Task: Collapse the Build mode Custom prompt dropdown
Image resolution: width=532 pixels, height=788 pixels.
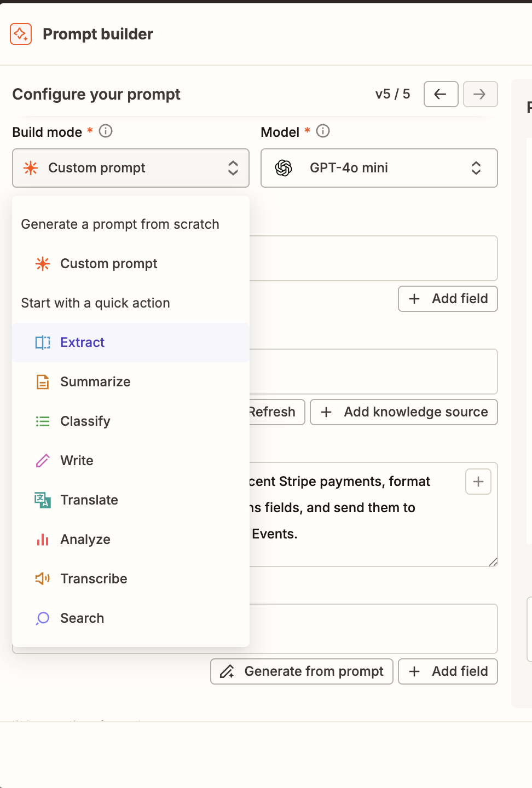Action: pyautogui.click(x=131, y=168)
